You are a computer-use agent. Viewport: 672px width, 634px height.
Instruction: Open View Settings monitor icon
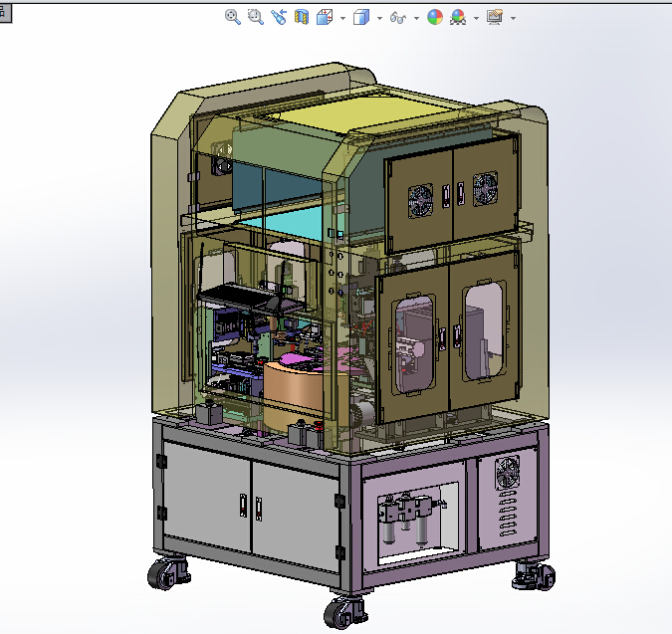495,17
